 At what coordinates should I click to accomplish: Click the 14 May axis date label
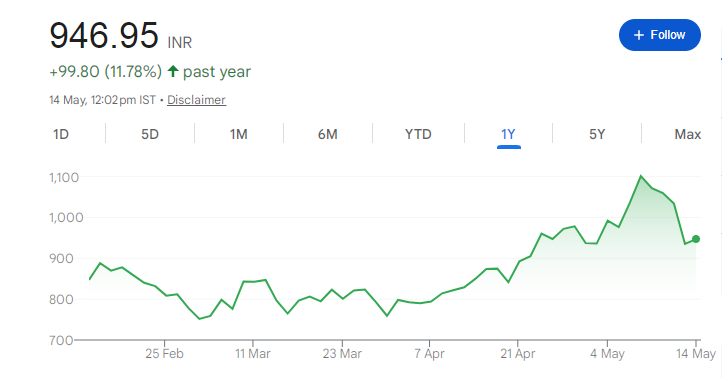tap(696, 354)
